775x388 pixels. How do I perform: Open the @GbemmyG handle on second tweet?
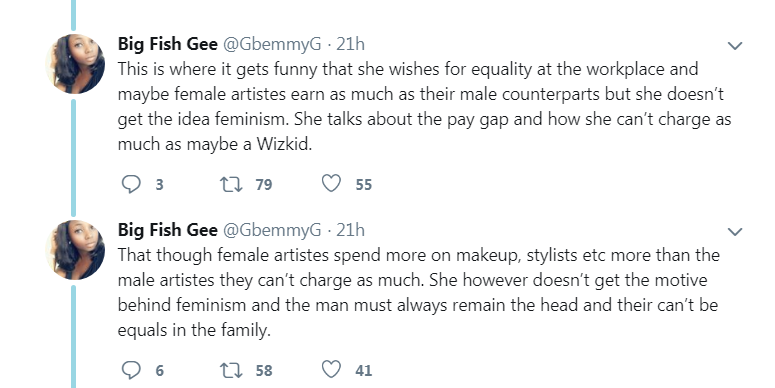pos(272,230)
